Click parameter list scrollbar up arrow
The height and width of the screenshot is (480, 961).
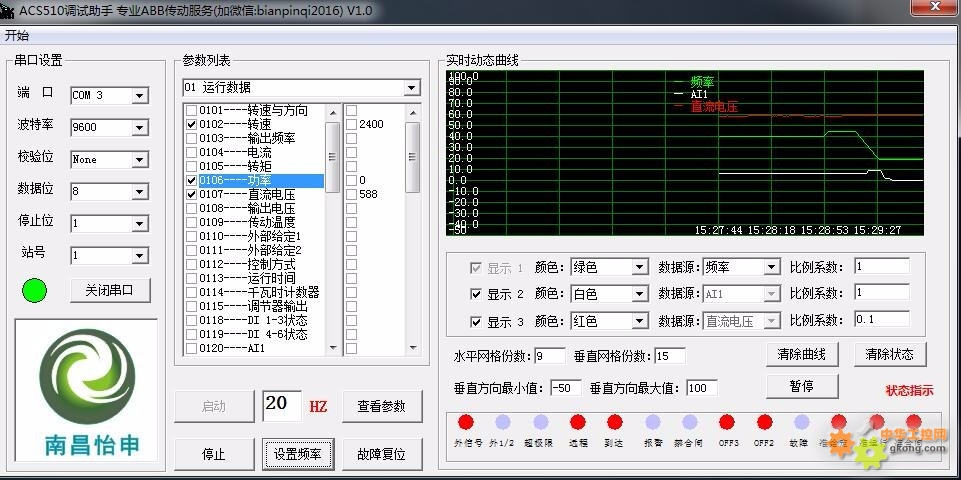(333, 112)
